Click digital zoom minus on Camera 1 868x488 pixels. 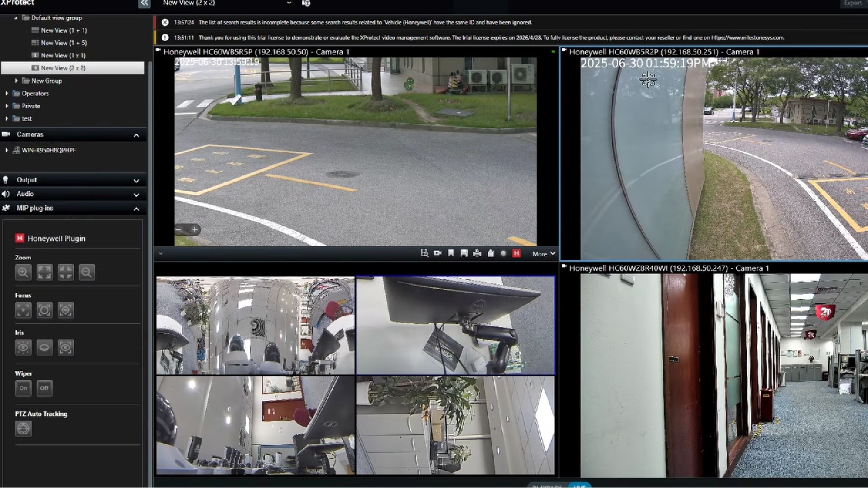pos(179,230)
